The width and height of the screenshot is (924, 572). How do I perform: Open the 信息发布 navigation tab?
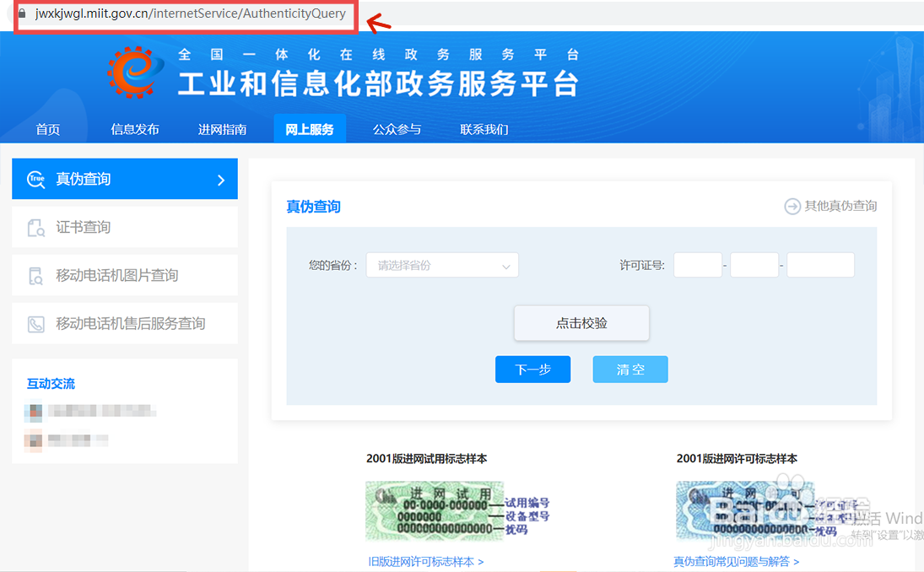pyautogui.click(x=135, y=129)
